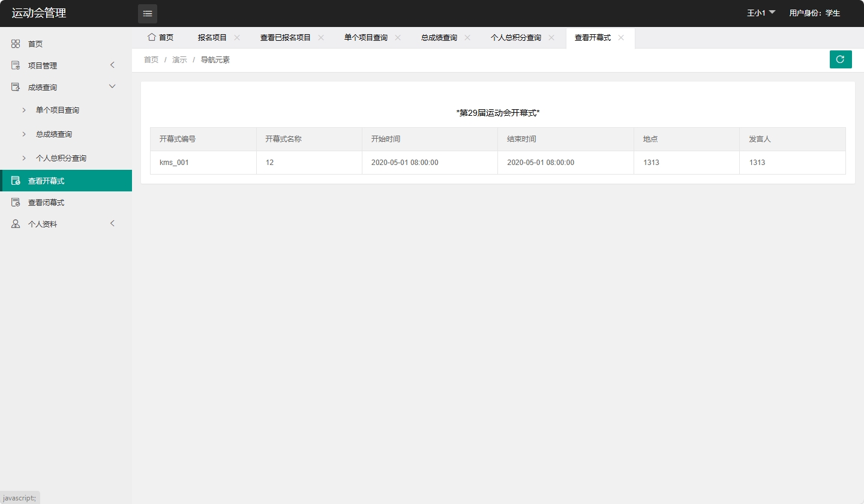Collapse the 成绩查询 submenu
The height and width of the screenshot is (504, 864).
(x=112, y=86)
